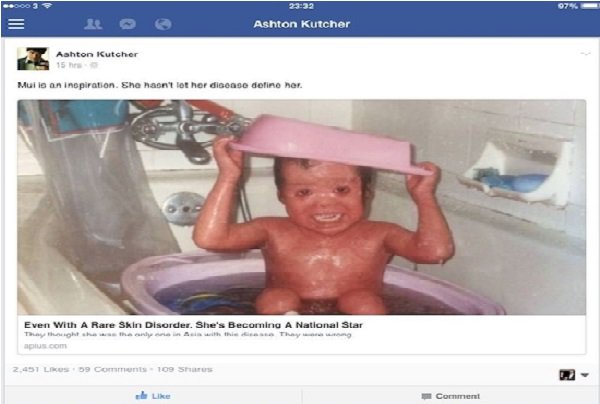Viewport: 600px width, 404px height.
Task: Click the Ashton Kutcher post author name
Action: (97, 54)
